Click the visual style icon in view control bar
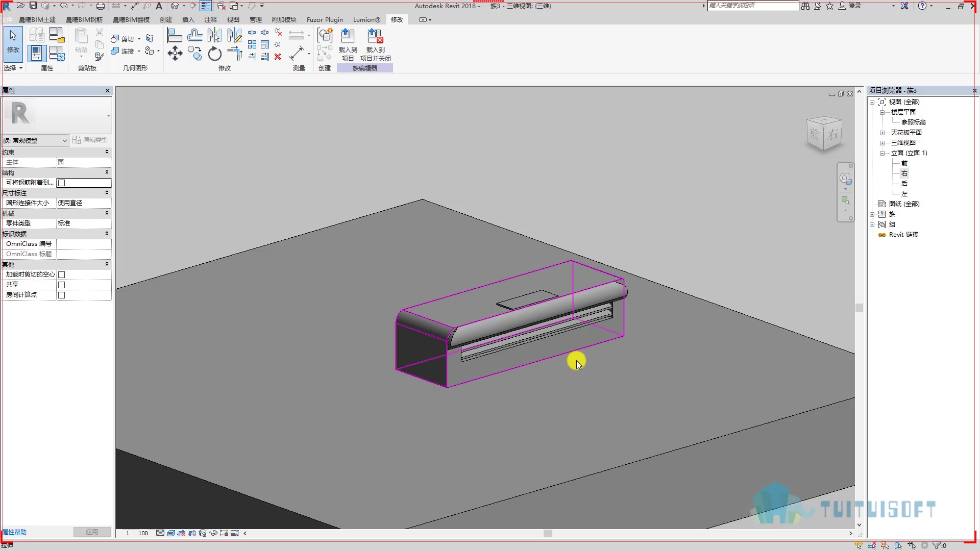This screenshot has width=980, height=551. click(x=171, y=533)
